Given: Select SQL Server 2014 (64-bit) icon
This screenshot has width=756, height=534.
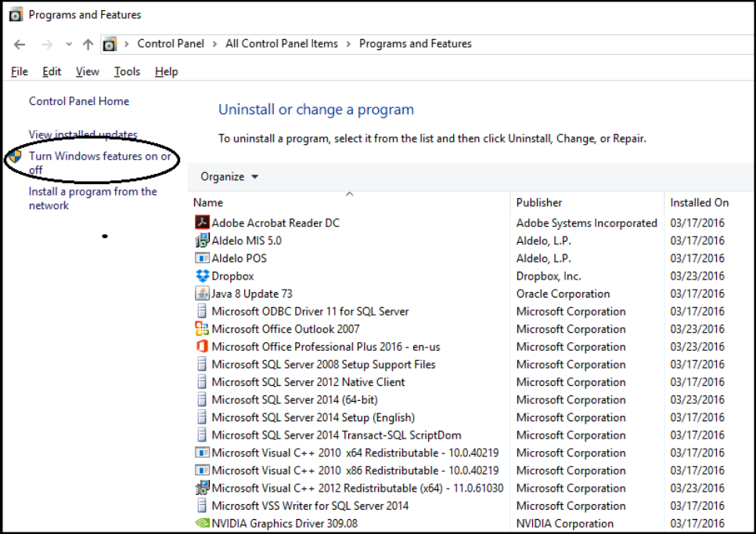Looking at the screenshot, I should click(x=202, y=399).
